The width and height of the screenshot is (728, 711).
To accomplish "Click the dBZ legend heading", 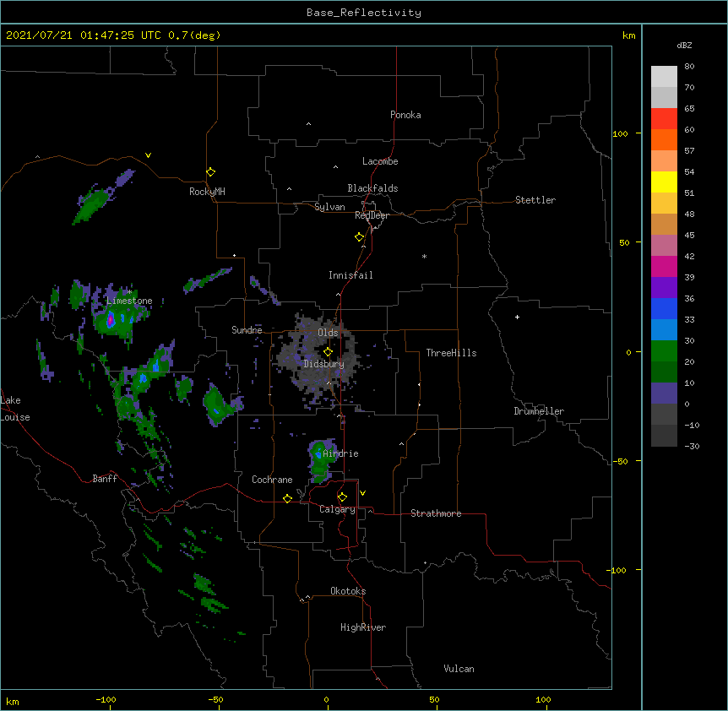I will coord(684,45).
